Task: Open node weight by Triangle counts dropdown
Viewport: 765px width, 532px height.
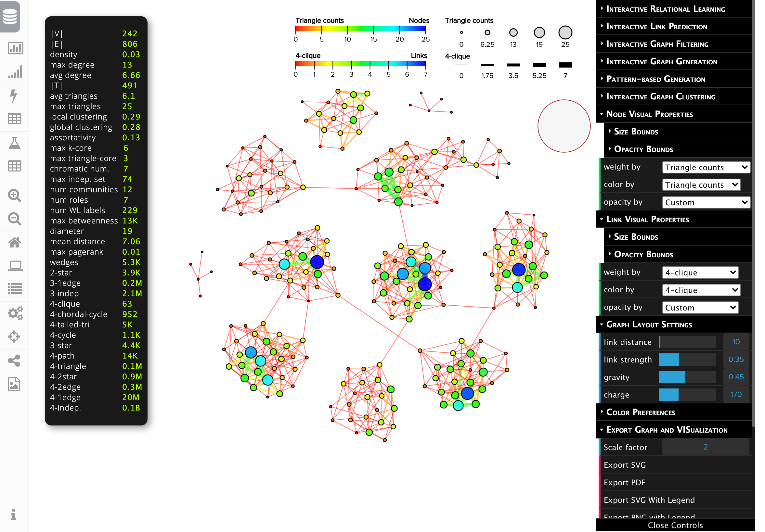Action: [x=707, y=167]
